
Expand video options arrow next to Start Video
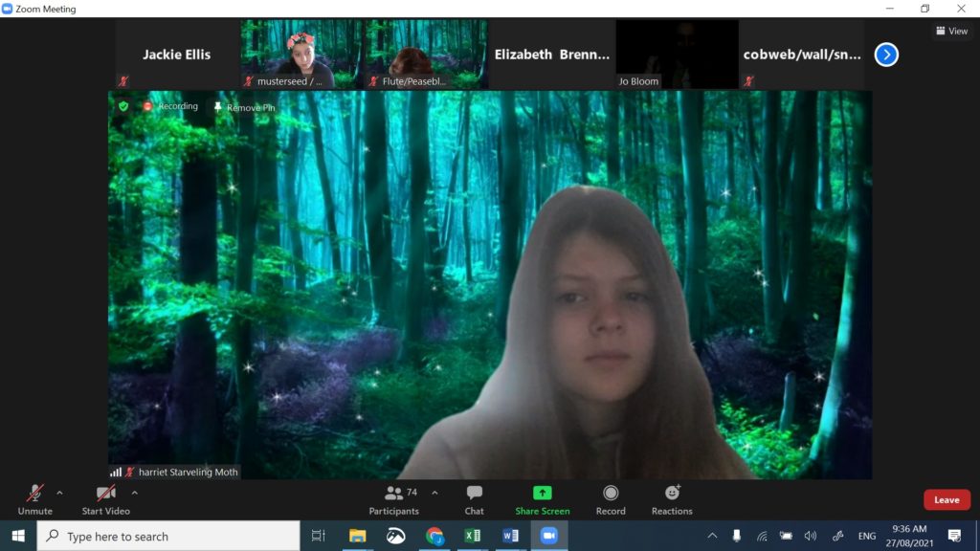[134, 493]
